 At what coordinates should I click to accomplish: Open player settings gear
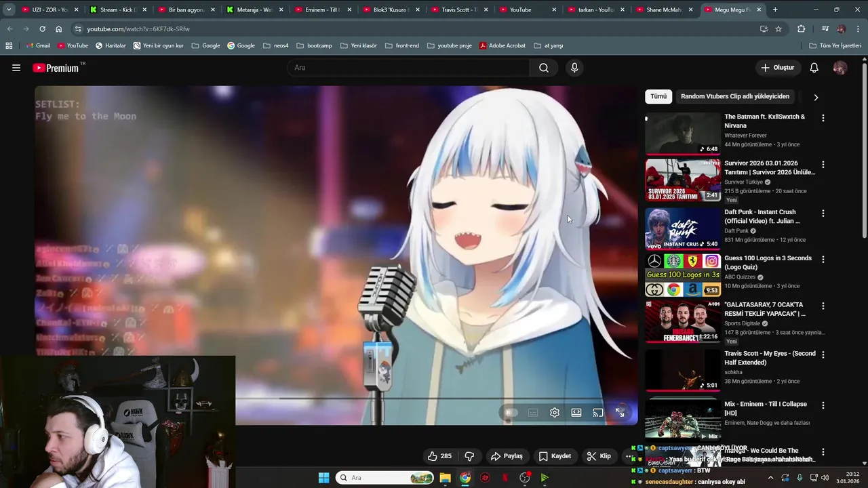pyautogui.click(x=555, y=412)
